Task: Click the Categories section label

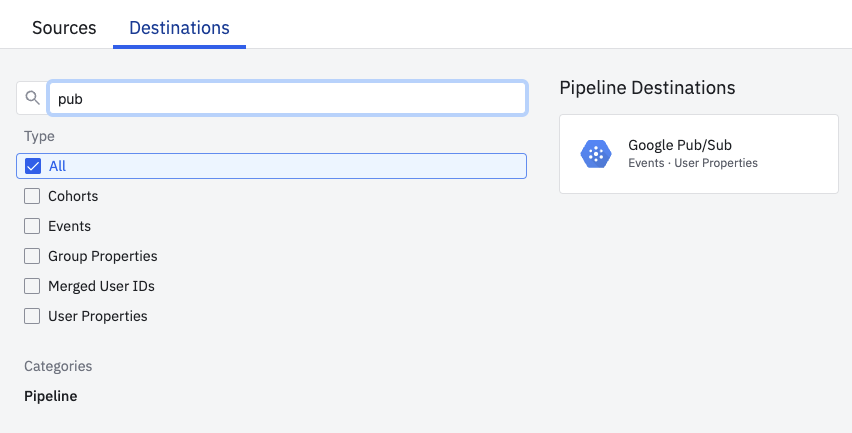Action: coord(58,366)
